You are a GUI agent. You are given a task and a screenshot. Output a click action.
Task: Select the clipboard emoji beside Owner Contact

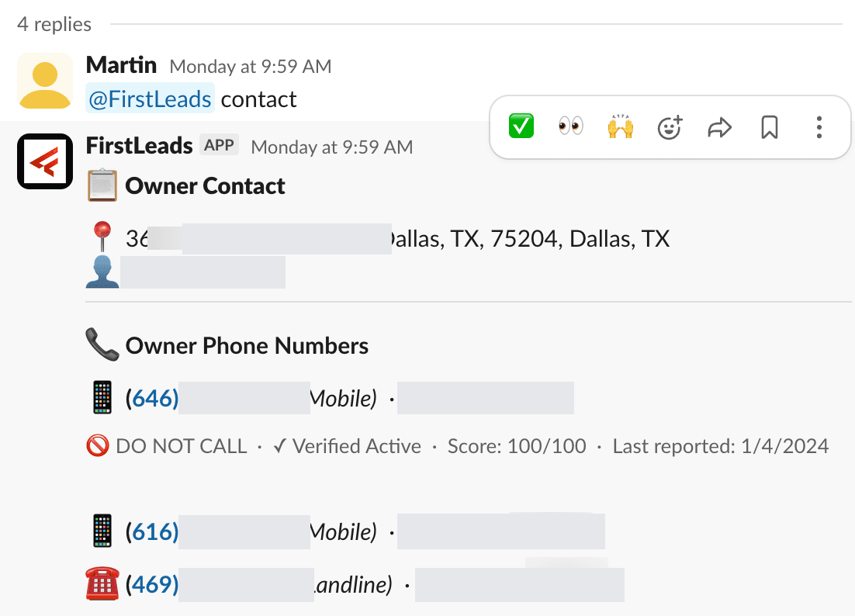[x=102, y=185]
